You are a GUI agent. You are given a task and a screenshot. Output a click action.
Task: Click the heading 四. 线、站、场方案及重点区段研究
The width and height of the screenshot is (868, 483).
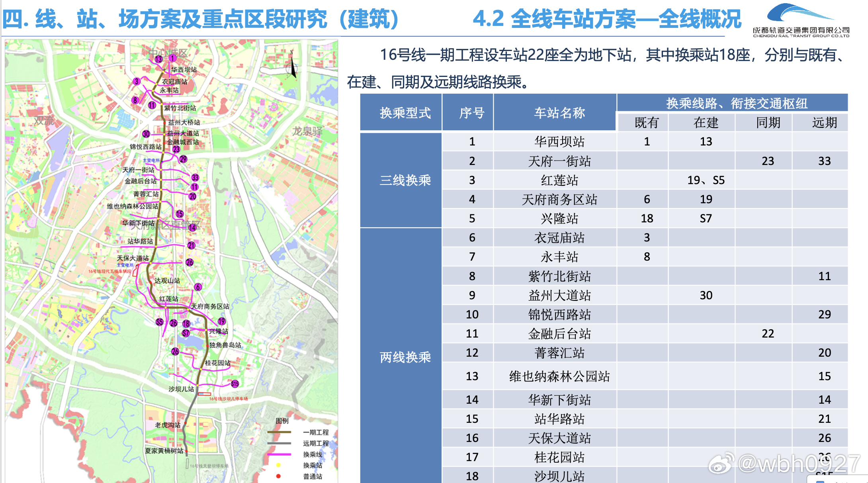(201, 19)
